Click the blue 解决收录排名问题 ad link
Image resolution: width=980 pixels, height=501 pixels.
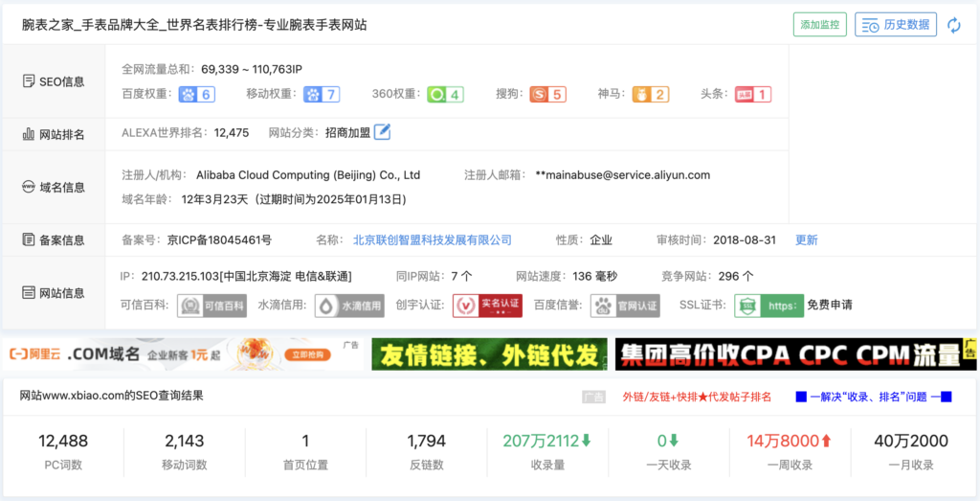pyautogui.click(x=873, y=397)
